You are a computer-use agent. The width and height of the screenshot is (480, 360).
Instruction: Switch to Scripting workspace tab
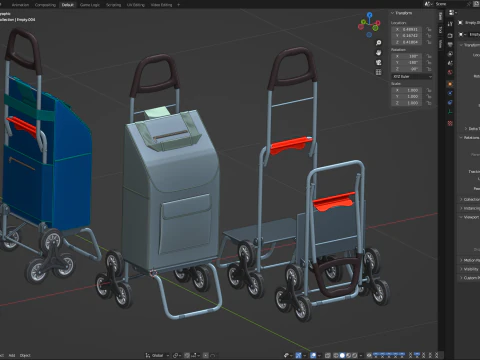[x=113, y=5]
